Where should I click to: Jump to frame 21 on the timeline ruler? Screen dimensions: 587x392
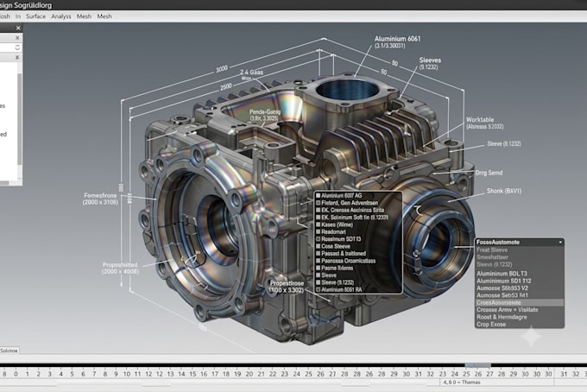261,374
